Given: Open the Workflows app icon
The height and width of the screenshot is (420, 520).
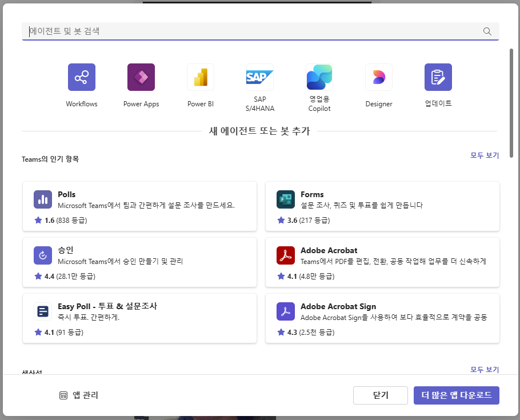Looking at the screenshot, I should [82, 77].
